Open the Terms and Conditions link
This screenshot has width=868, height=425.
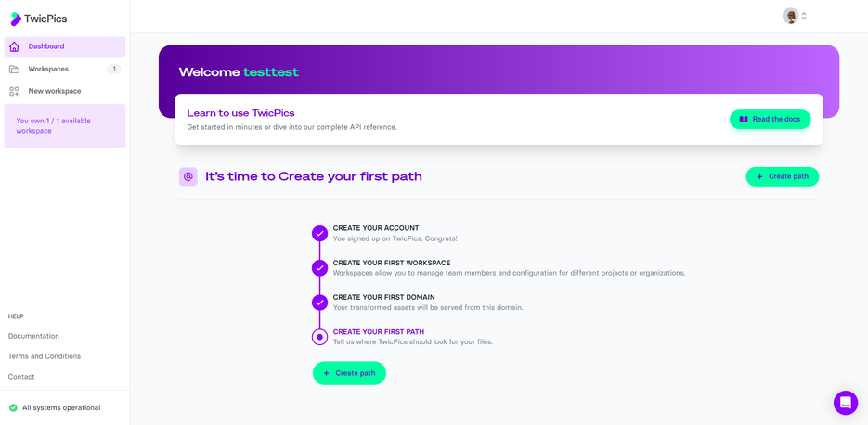click(x=45, y=356)
